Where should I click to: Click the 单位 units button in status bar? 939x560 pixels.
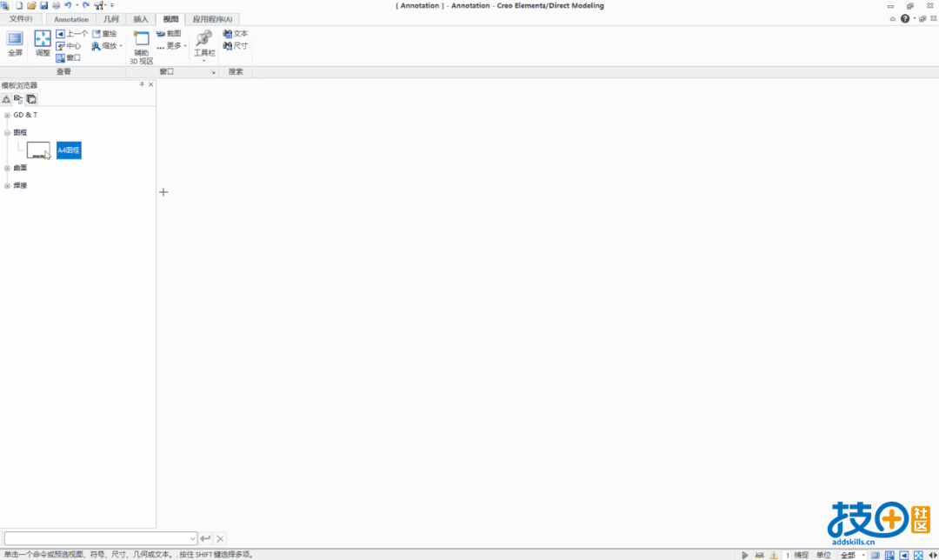click(824, 555)
